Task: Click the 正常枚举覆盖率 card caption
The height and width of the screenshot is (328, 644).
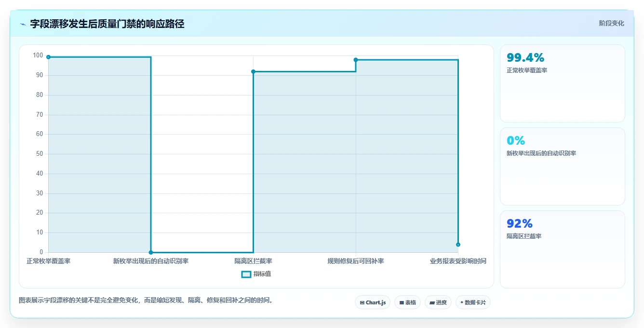Action: 527,70
